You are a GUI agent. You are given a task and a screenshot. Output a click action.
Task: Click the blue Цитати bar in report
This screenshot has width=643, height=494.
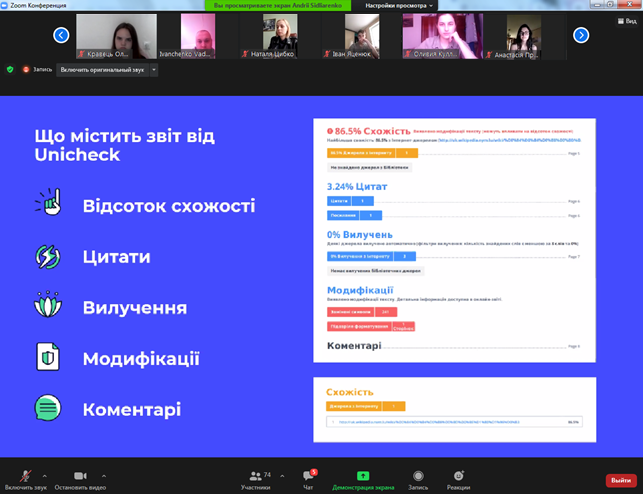(x=350, y=201)
